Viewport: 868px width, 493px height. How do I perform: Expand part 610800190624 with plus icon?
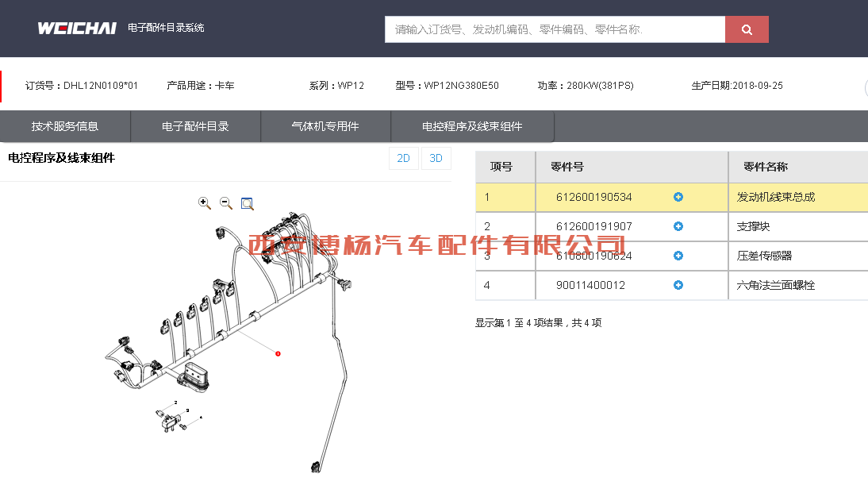678,256
